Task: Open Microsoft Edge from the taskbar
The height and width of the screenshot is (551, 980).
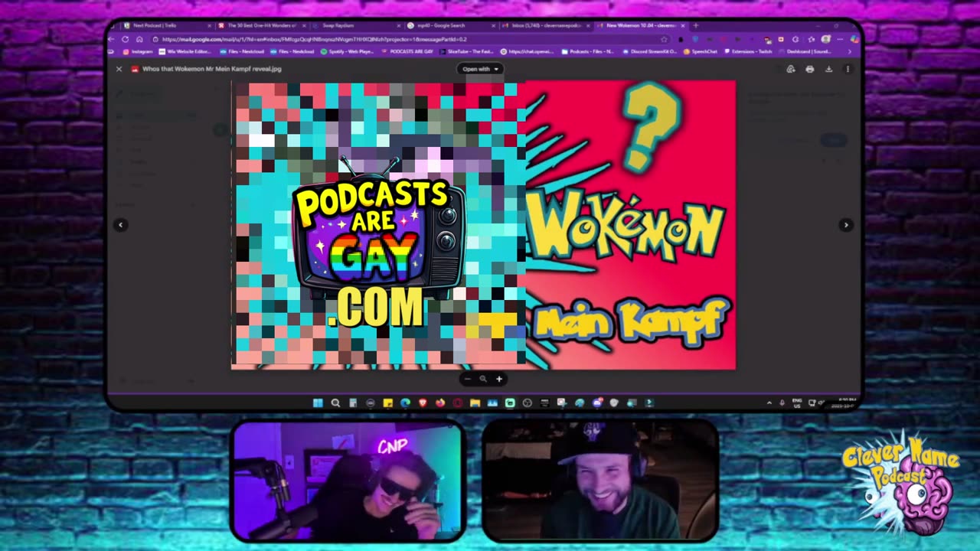Action: pyautogui.click(x=405, y=403)
